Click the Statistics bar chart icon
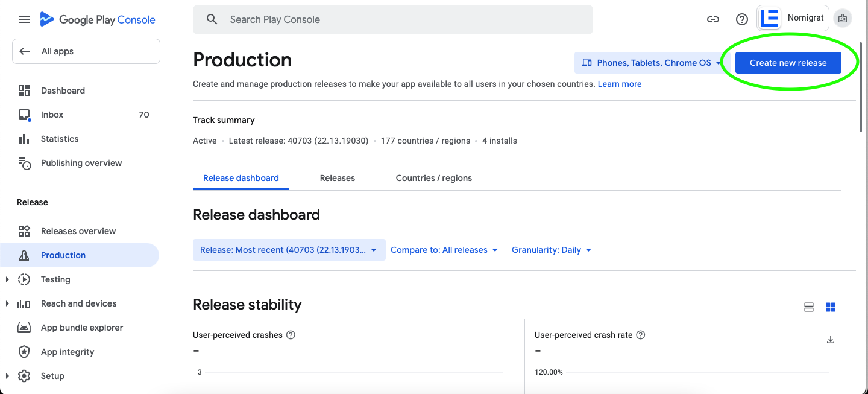868x394 pixels. click(24, 139)
